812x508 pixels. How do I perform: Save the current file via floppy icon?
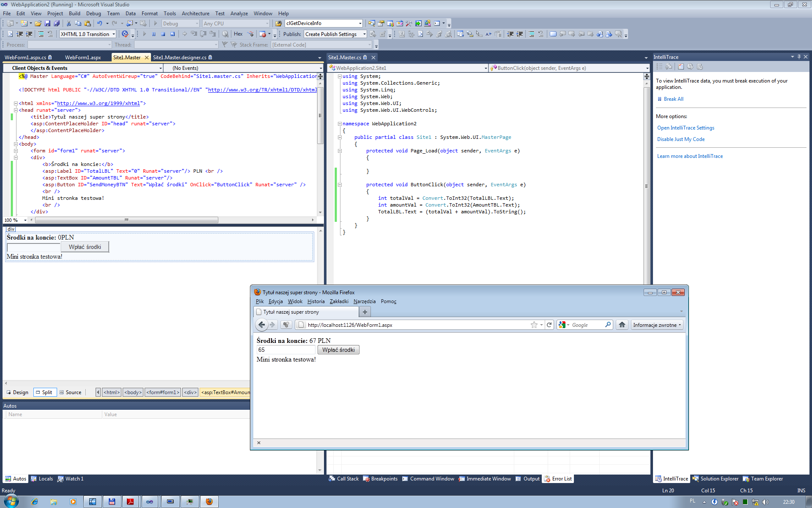tap(47, 23)
